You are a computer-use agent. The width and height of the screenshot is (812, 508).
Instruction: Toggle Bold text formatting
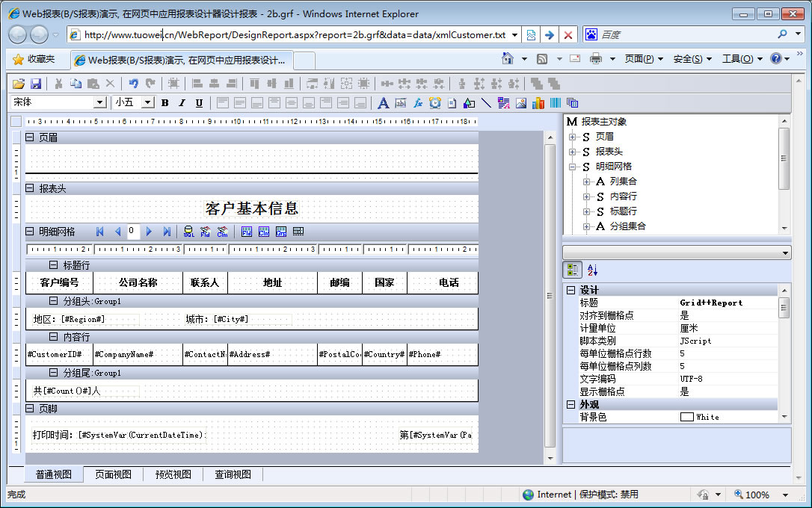pyautogui.click(x=164, y=103)
